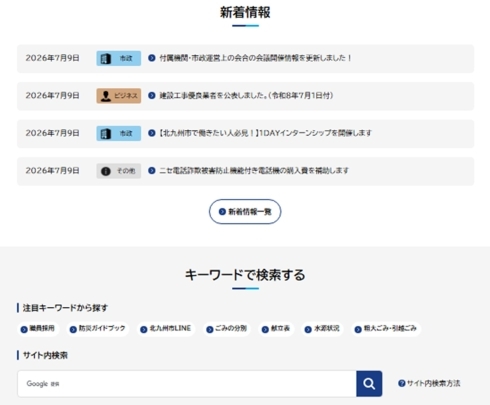This screenshot has width=490, height=405.
Task: Click the Google site search input field
Action: click(x=187, y=384)
